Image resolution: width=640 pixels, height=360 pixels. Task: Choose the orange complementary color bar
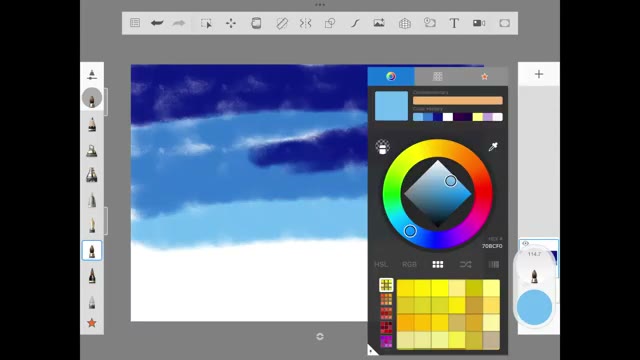(458, 100)
